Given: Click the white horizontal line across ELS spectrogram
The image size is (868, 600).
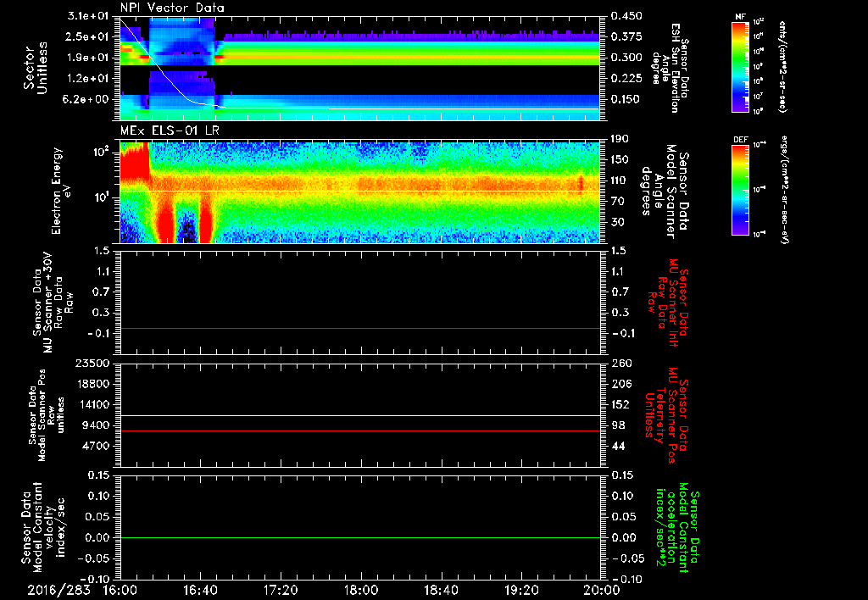Looking at the screenshot, I should click(359, 192).
